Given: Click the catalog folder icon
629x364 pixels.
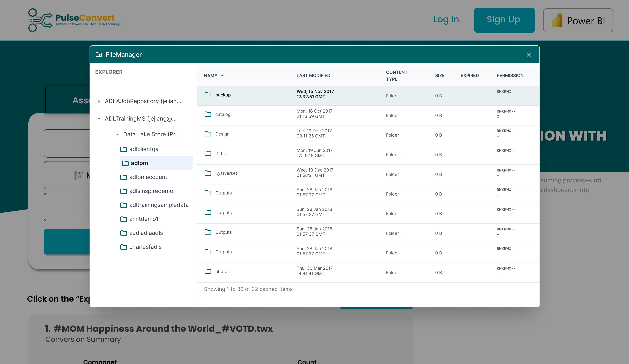Looking at the screenshot, I should coord(208,114).
